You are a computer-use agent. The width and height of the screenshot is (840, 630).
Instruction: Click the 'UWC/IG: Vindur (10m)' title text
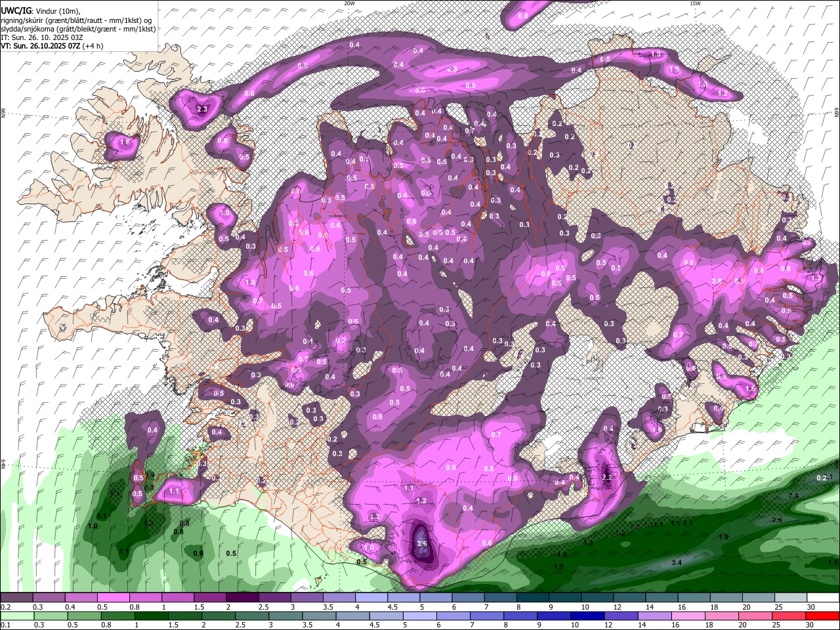(40, 11)
